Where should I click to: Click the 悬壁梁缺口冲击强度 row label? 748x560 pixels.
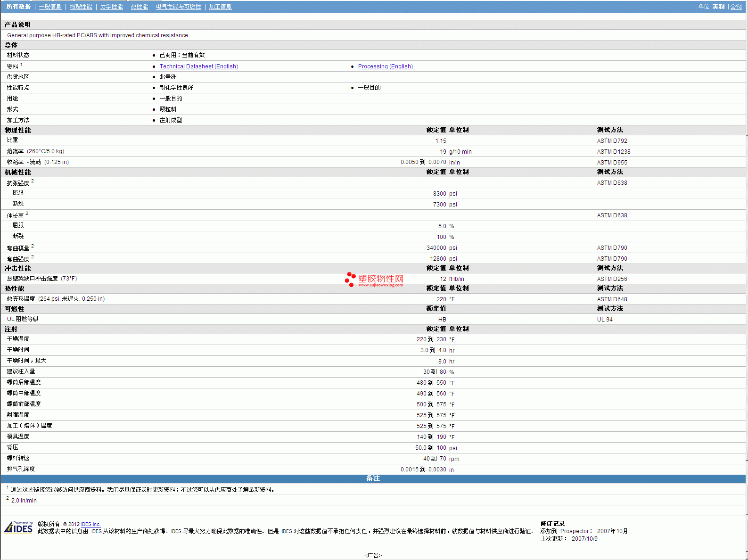(41, 279)
